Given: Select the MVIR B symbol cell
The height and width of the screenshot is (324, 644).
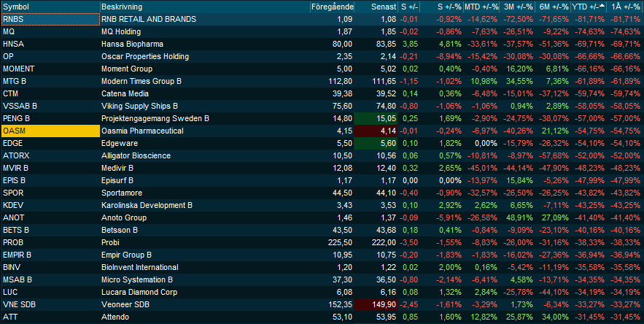Looking at the screenshot, I should click(50, 168).
